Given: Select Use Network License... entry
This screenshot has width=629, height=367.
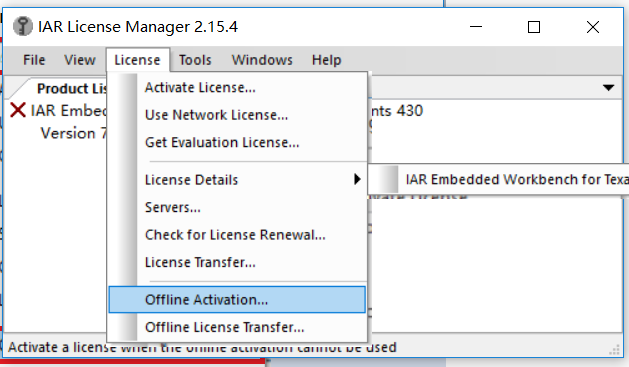Looking at the screenshot, I should click(x=237, y=115).
